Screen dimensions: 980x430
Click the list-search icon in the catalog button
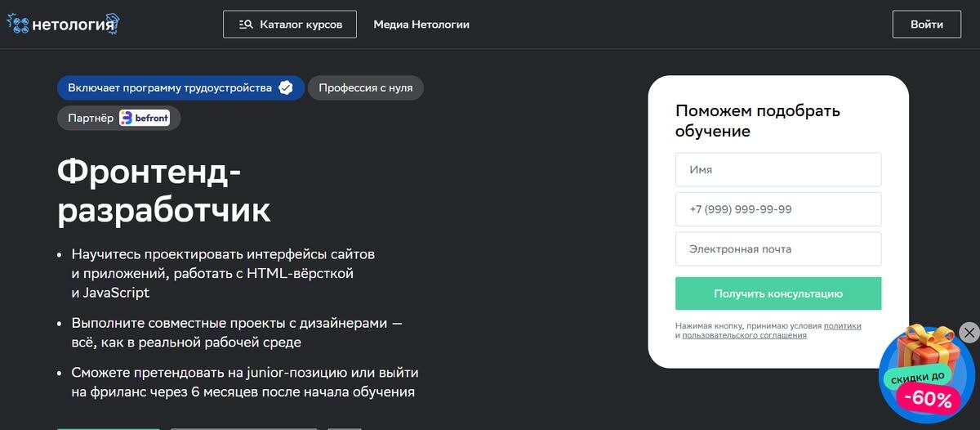click(x=246, y=25)
